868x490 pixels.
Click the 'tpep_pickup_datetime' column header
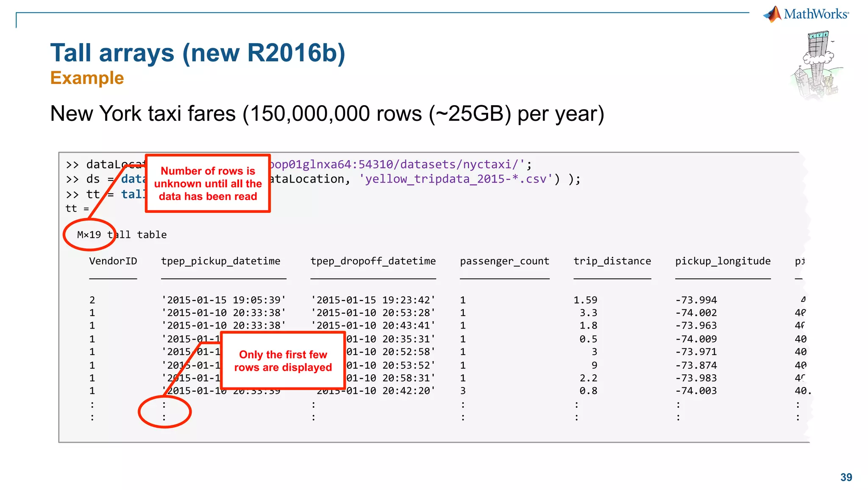pos(221,262)
